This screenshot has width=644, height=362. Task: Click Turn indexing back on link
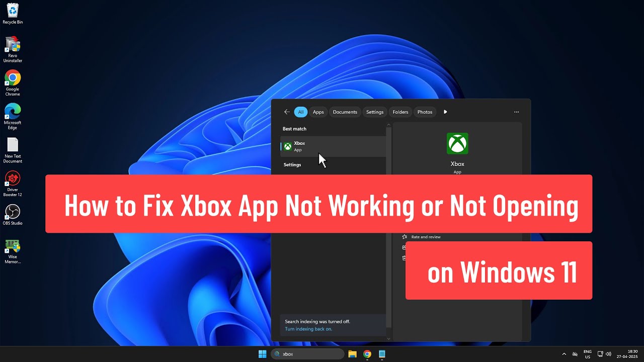coord(308,329)
